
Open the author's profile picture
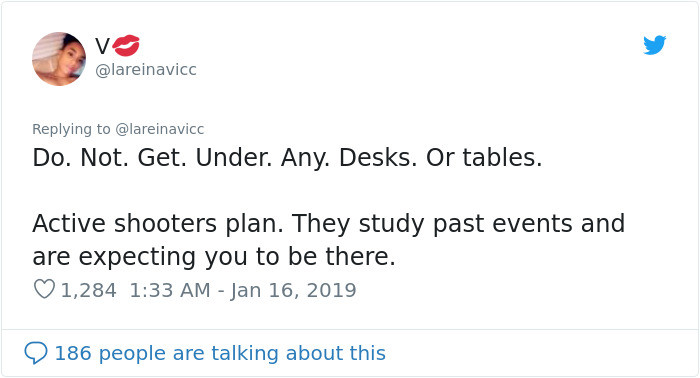tap(59, 58)
